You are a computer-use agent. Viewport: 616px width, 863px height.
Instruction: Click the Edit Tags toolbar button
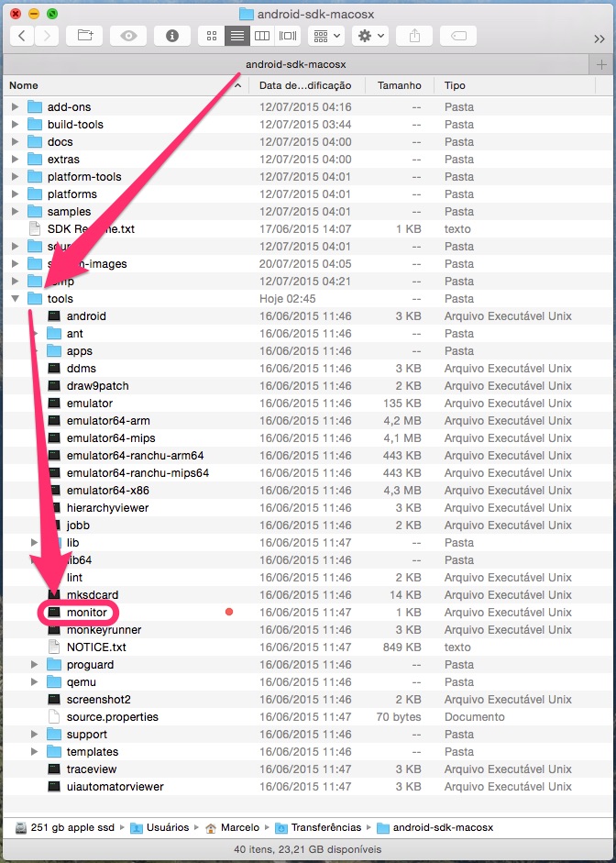click(x=458, y=37)
